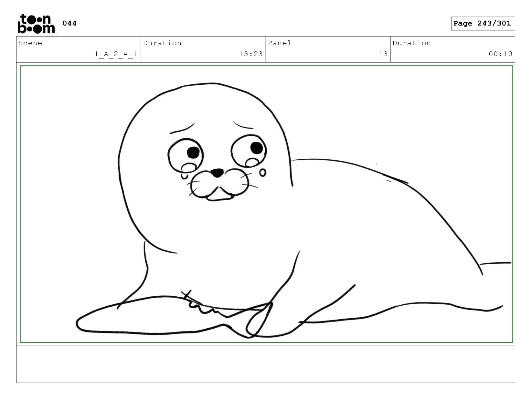The image size is (532, 412).
Task: Click the project number 044
Action: (69, 23)
